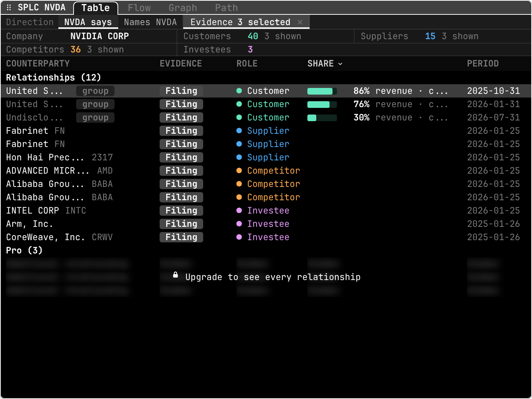Sort by the PERIOD column header
532x399 pixels.
pyautogui.click(x=483, y=64)
